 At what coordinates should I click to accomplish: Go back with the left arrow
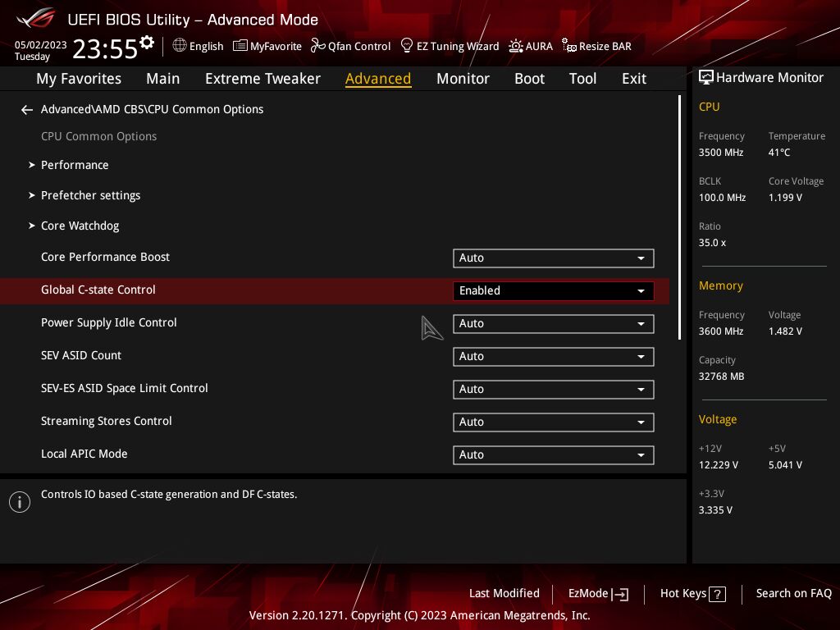tap(27, 110)
